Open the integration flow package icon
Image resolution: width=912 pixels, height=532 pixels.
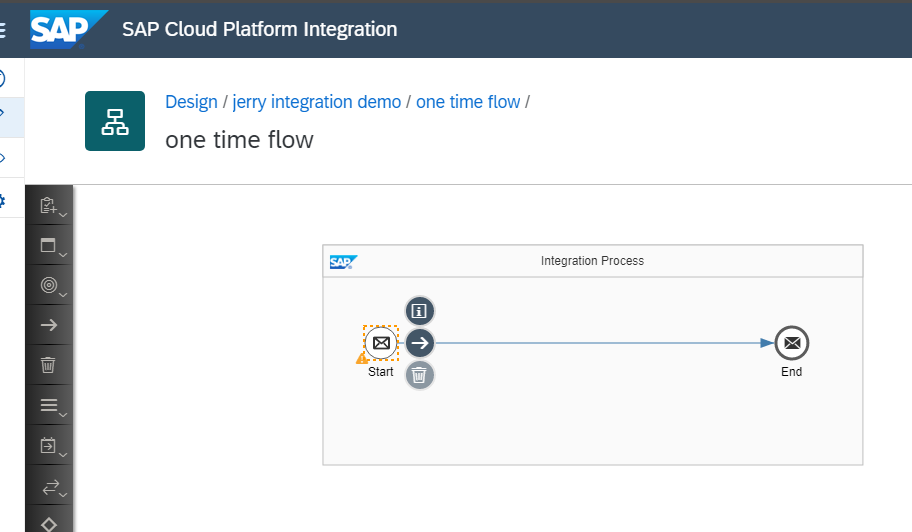pos(115,121)
